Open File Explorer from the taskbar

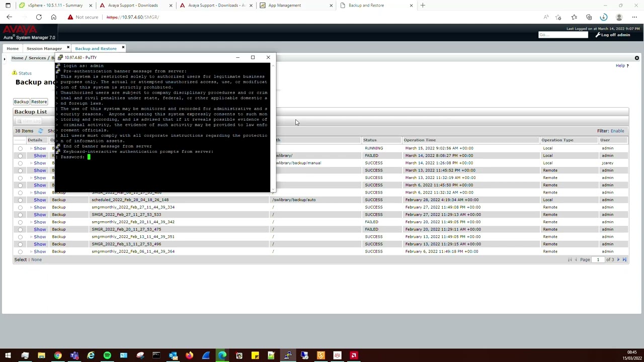[x=41, y=355]
